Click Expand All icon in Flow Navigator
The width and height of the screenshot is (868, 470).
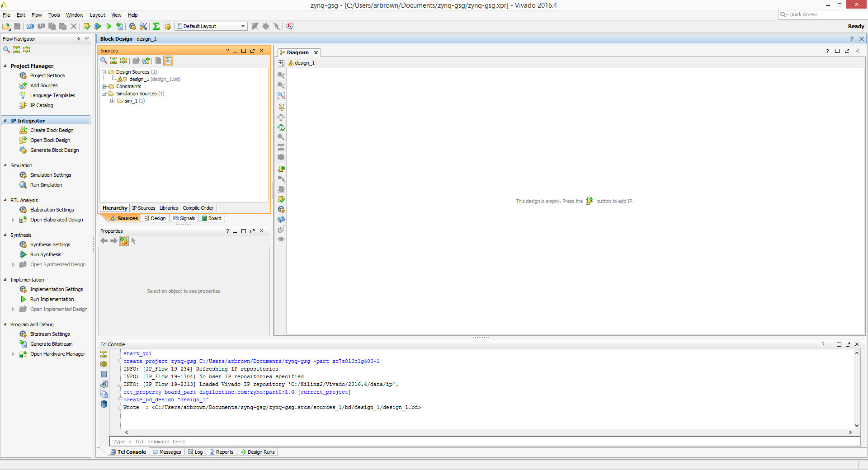click(x=27, y=50)
